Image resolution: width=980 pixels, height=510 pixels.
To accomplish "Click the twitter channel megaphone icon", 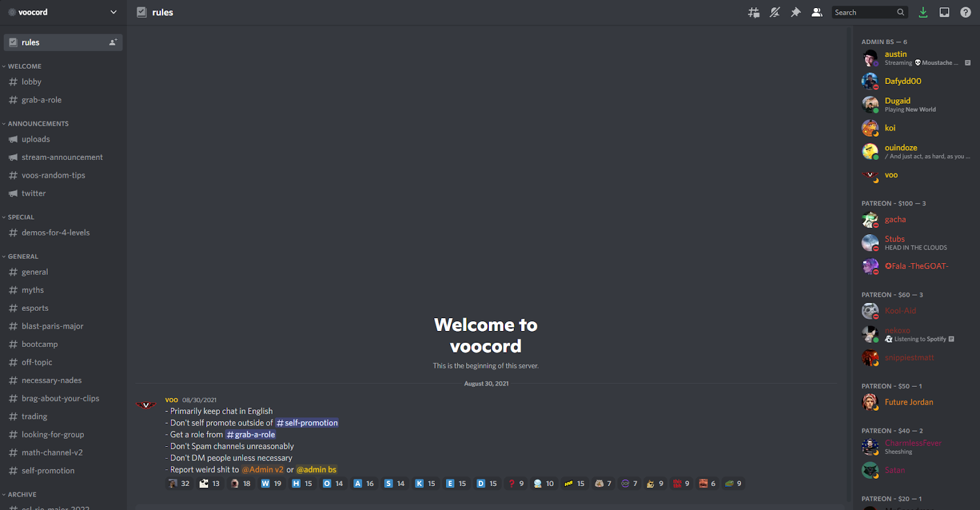I will [x=13, y=193].
